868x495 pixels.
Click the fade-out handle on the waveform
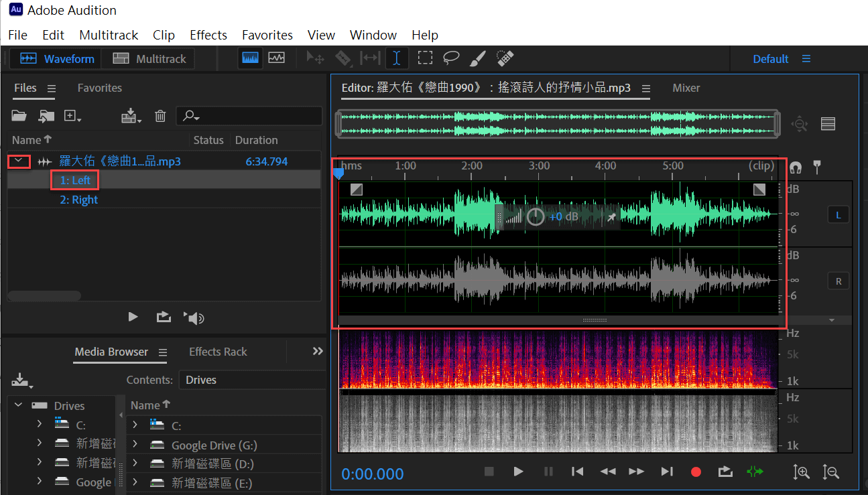(759, 190)
